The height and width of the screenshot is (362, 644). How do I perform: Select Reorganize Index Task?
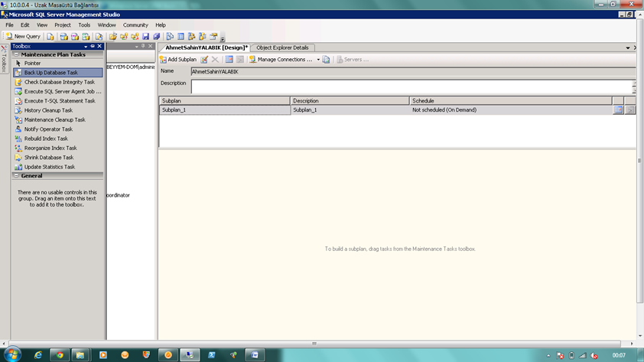57,148
